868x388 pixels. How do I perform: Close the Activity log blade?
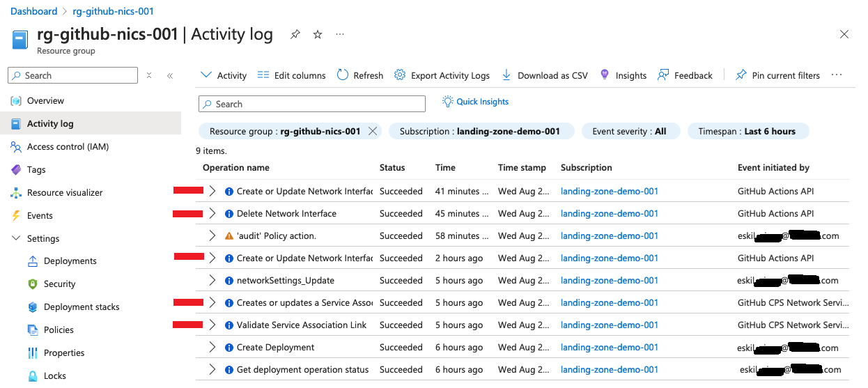click(844, 34)
